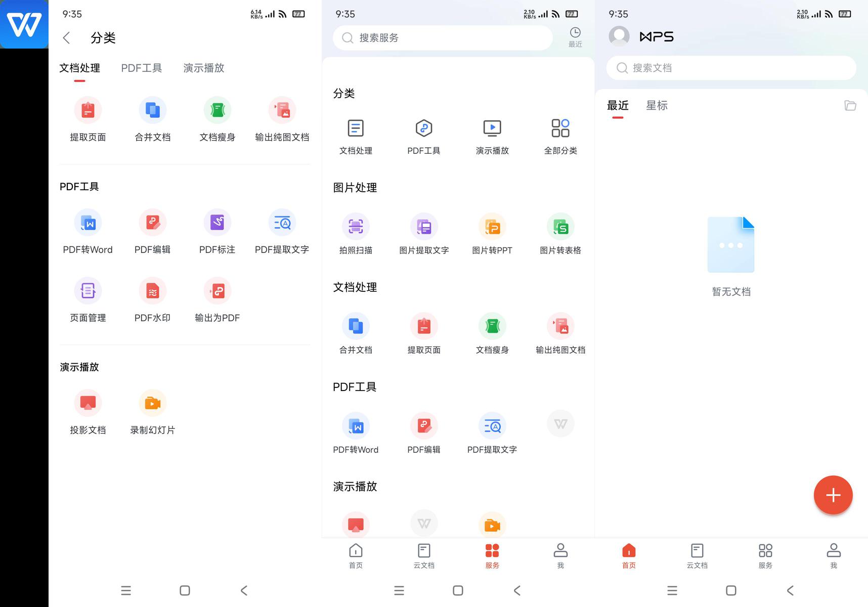868x607 pixels.
Task: Select 服务 in the services screen nav bar
Action: pyautogui.click(x=492, y=556)
